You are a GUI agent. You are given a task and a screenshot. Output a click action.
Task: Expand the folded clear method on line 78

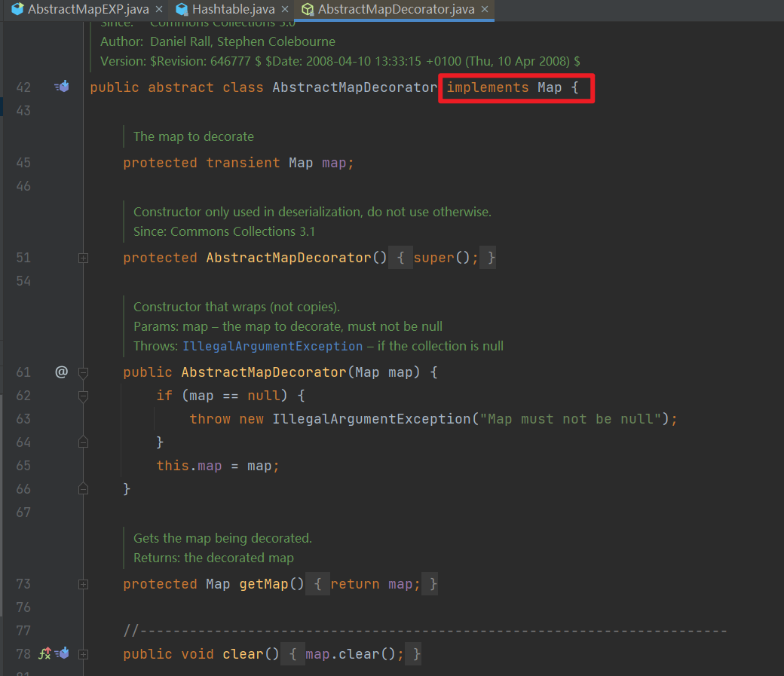click(x=83, y=654)
